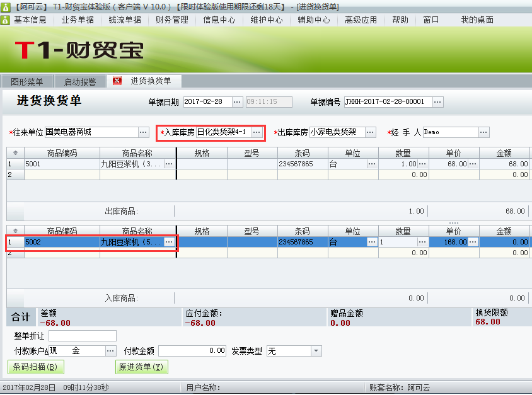Expand 发票类型 dropdown arrow
The image size is (532, 395).
316,351
